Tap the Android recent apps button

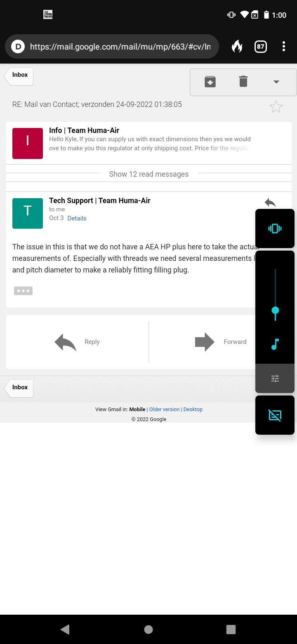coord(231,629)
